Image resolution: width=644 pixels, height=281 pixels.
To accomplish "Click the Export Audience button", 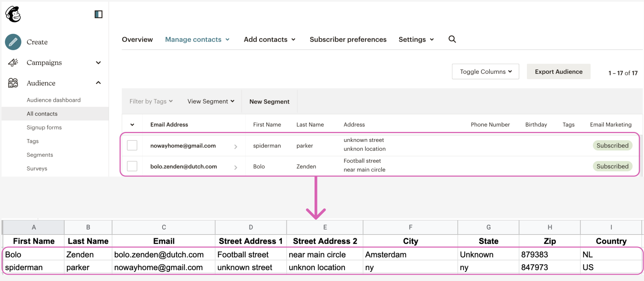I will point(558,72).
